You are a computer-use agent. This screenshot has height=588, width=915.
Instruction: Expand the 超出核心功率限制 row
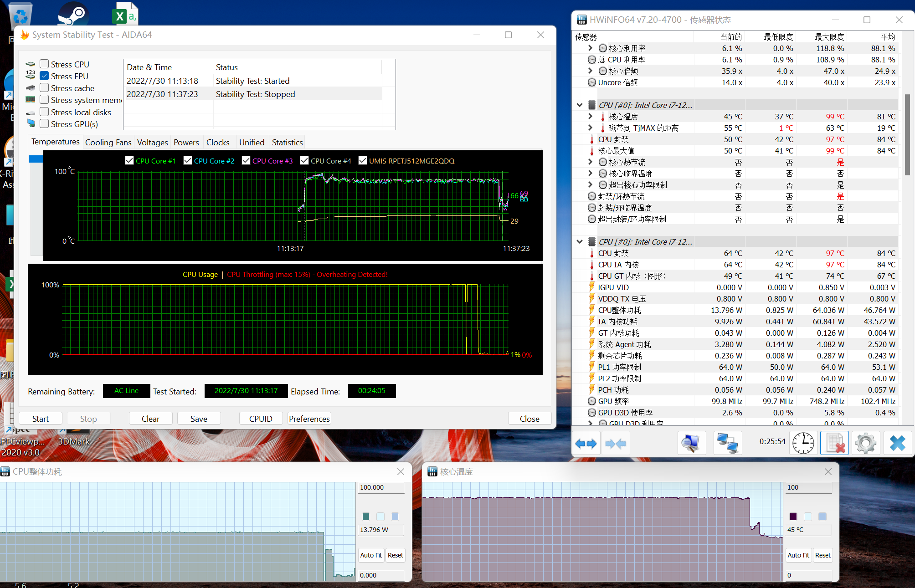tap(591, 184)
